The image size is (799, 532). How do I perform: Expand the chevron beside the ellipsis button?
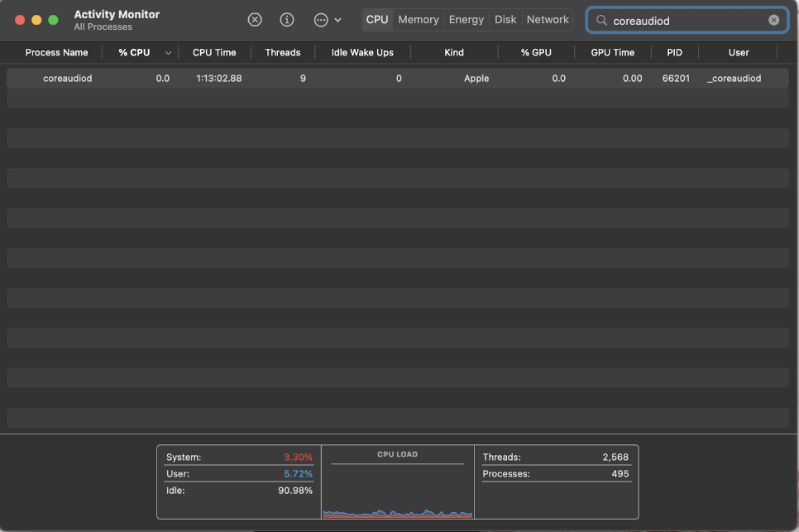point(337,20)
